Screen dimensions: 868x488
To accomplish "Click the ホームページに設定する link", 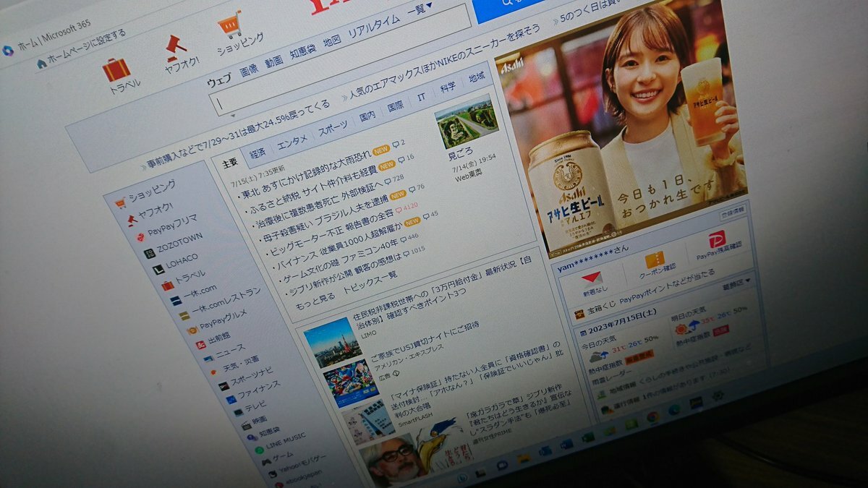I will pos(88,46).
